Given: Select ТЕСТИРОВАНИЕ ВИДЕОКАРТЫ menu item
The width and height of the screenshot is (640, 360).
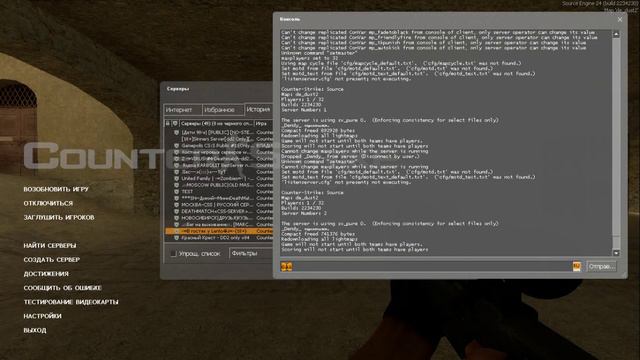Looking at the screenshot, I should click(x=71, y=302).
